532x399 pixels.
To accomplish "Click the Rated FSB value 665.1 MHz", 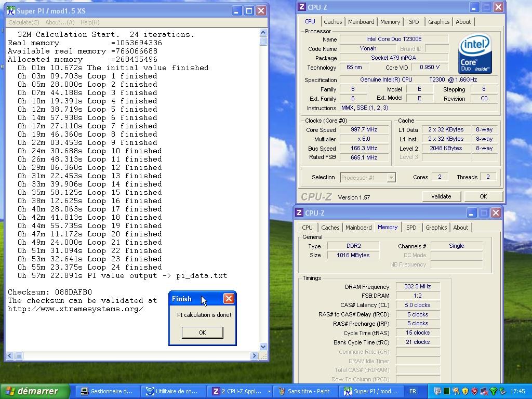I will [364, 157].
